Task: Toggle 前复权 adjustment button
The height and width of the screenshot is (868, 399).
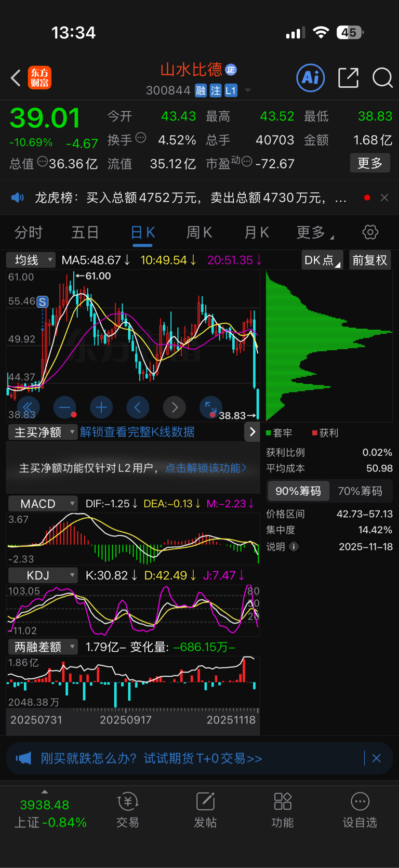Action: point(370,260)
